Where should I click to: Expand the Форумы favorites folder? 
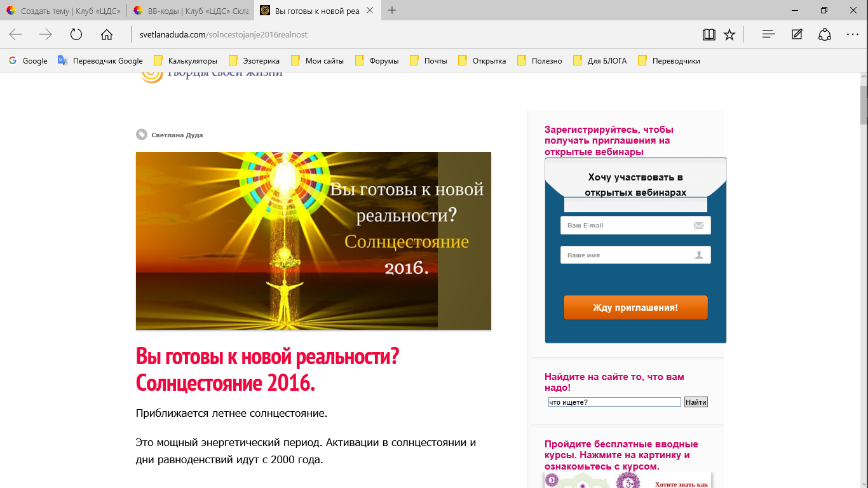pyautogui.click(x=377, y=61)
